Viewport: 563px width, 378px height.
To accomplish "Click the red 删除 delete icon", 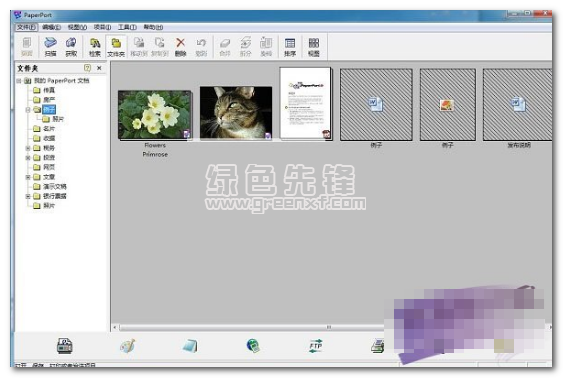I will tap(180, 47).
